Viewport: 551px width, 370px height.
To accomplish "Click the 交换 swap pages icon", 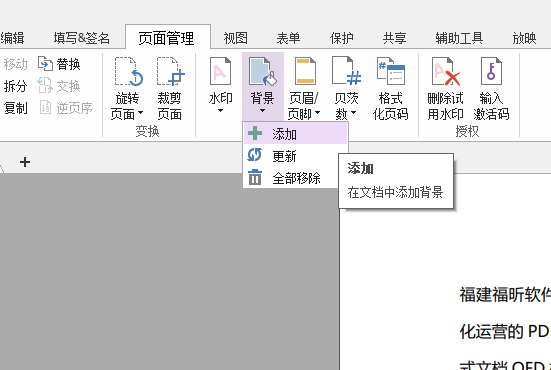I will click(x=45, y=85).
